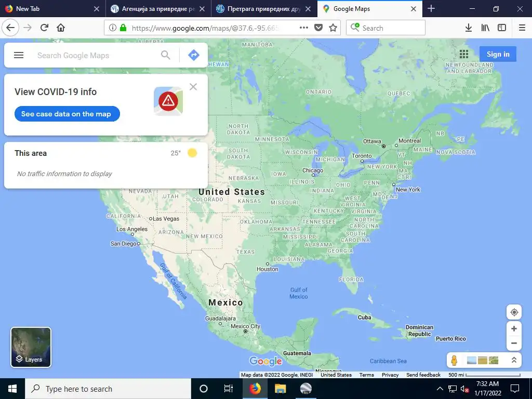
Task: Open Directions via the blue arrow icon
Action: point(194,55)
